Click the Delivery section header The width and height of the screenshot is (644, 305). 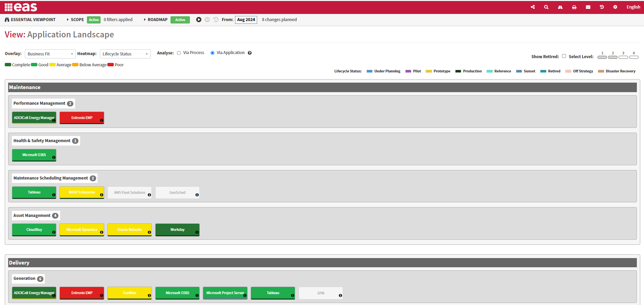322,263
